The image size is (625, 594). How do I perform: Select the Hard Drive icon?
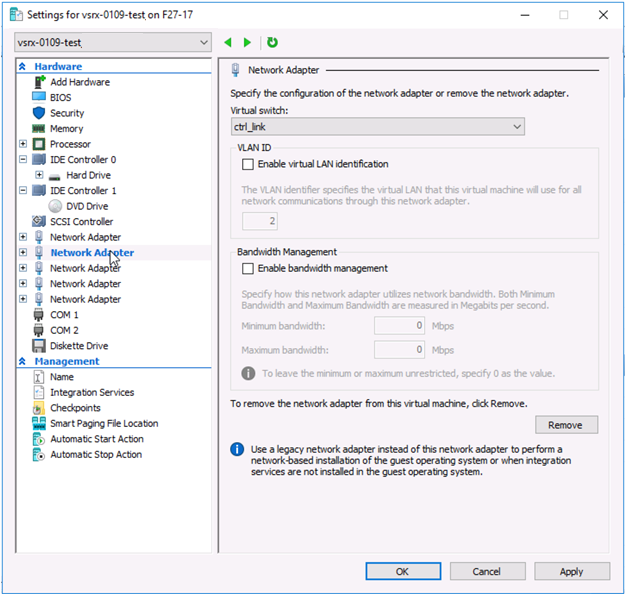[54, 176]
